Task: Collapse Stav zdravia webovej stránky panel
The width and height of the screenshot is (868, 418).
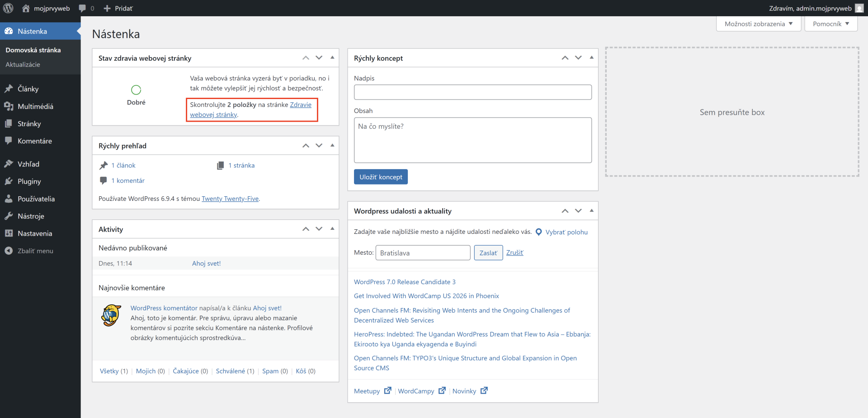Action: [332, 58]
